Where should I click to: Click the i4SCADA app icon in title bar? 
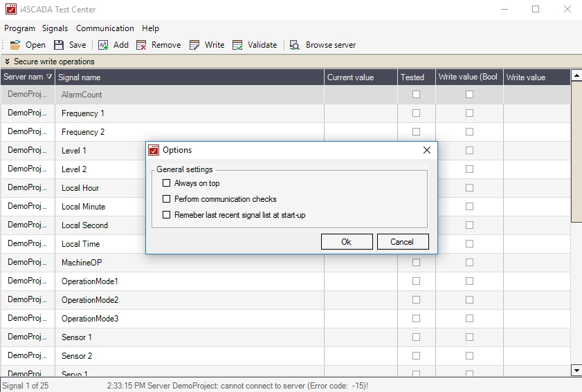[10, 10]
